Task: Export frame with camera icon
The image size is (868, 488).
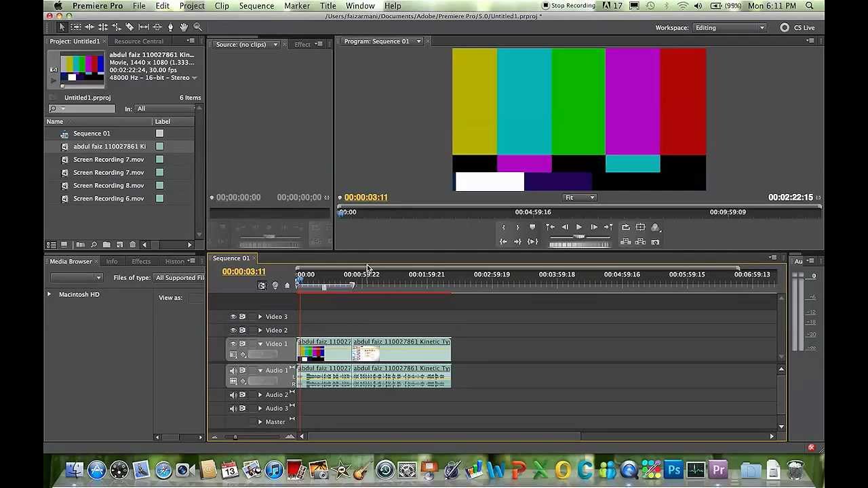Action: click(x=656, y=242)
